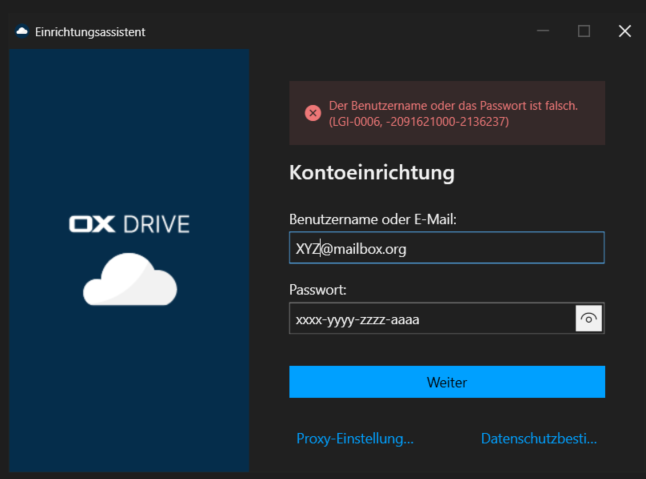Close the Einrichtungsassistent window

[625, 31]
